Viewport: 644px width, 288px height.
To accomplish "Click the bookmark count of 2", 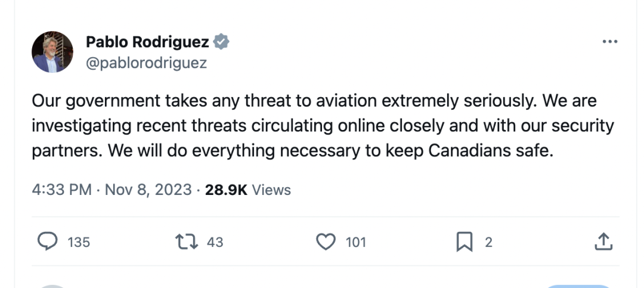I will coord(488,243).
